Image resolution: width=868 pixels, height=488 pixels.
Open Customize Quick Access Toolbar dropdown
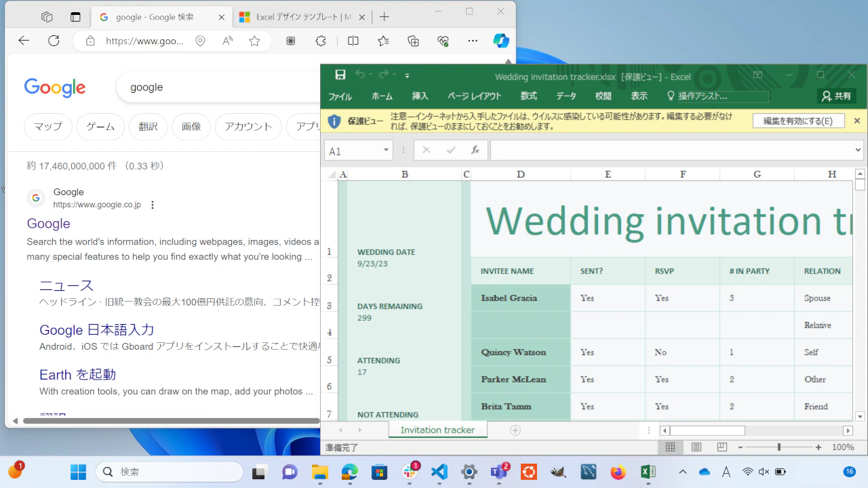click(408, 76)
